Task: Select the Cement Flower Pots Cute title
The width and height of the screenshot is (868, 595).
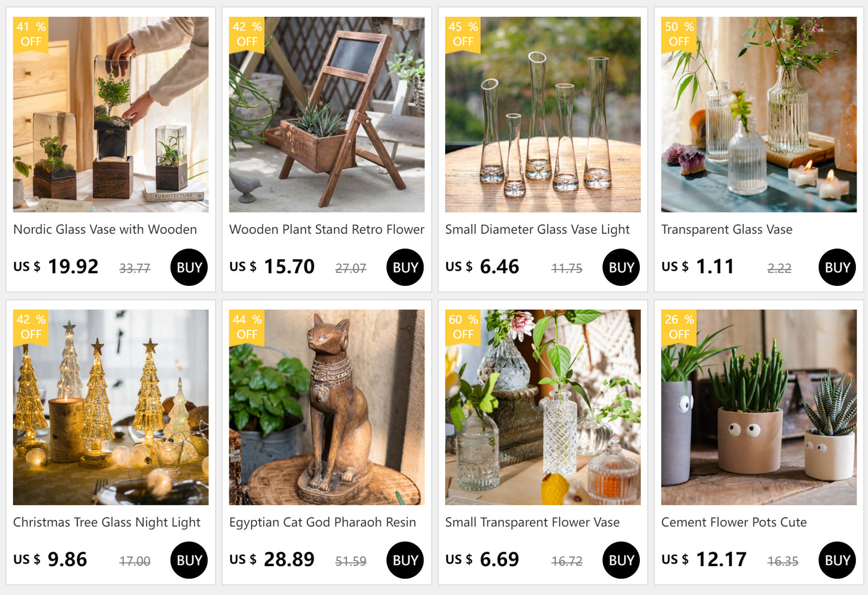Action: pos(734,522)
